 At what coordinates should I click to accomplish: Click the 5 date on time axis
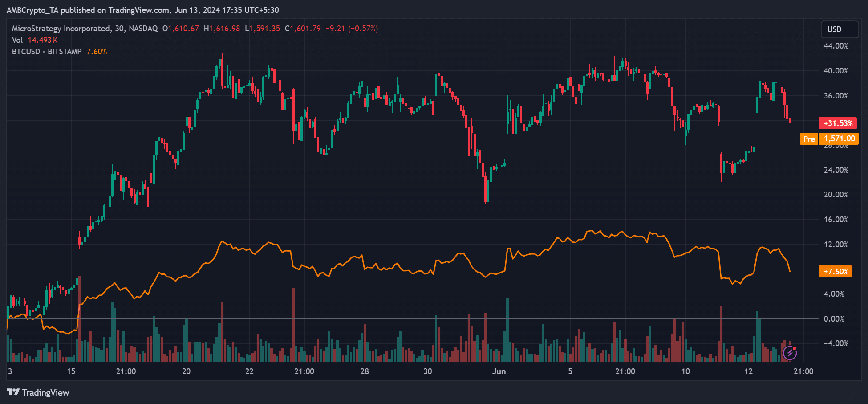click(570, 371)
